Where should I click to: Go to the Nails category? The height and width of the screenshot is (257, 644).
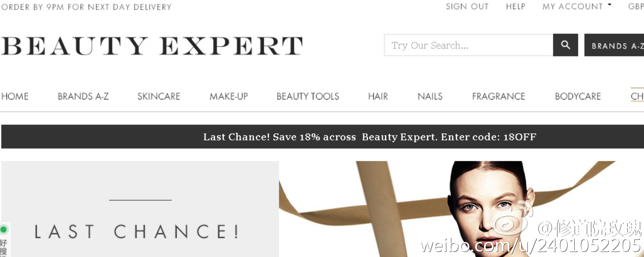click(430, 96)
